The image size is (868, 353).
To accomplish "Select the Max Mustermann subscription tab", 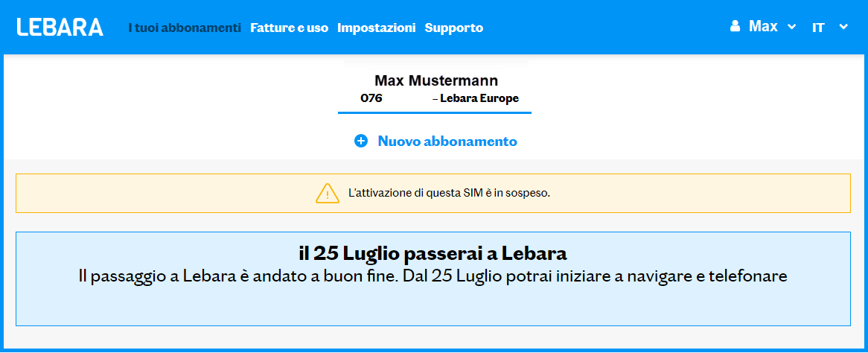I will 435,80.
